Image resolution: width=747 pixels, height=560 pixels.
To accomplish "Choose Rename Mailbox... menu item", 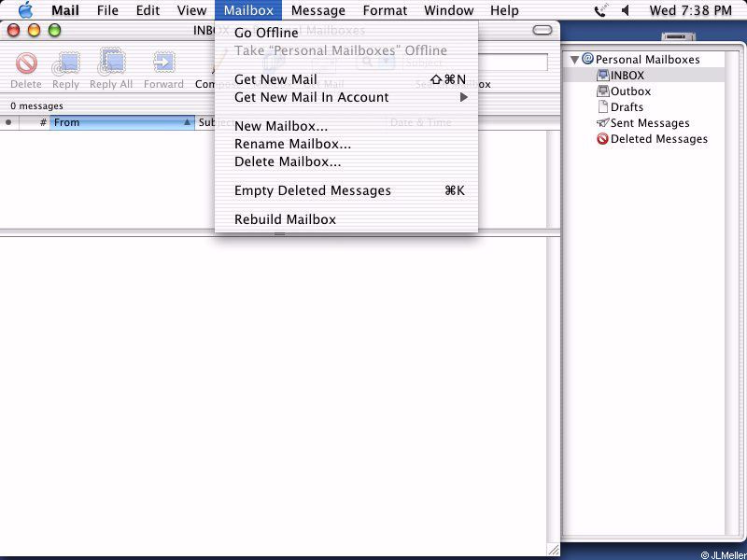I will tap(346, 144).
